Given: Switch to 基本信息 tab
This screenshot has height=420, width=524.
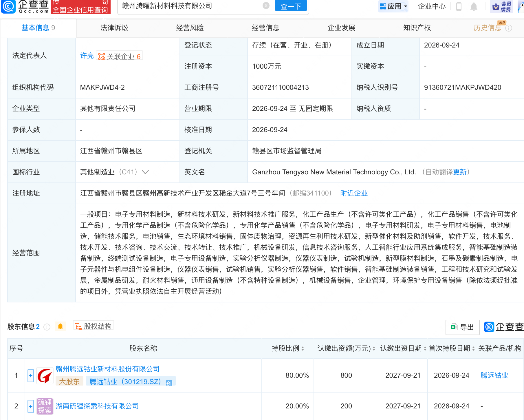Looking at the screenshot, I should [38, 28].
